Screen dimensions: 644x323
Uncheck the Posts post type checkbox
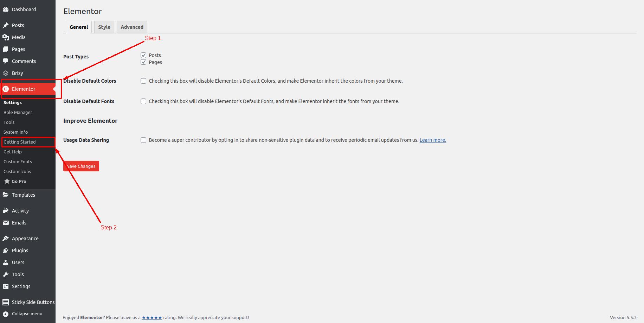tap(143, 55)
